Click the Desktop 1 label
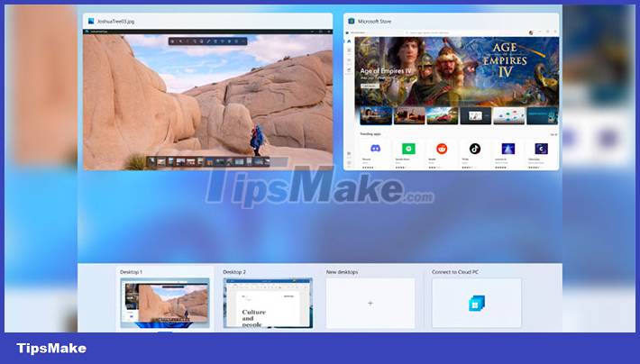Screen dimensions: 640x364 pyautogui.click(x=131, y=272)
